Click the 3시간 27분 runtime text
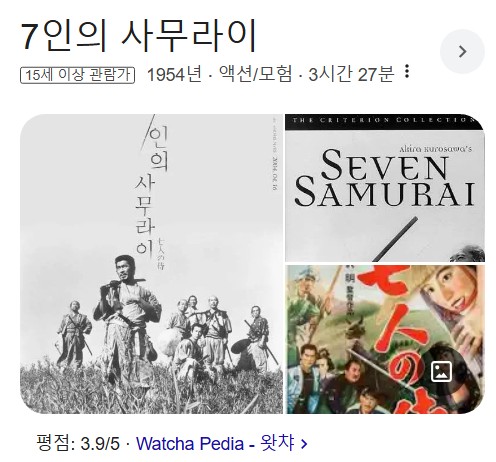496x462 pixels. coord(351,74)
